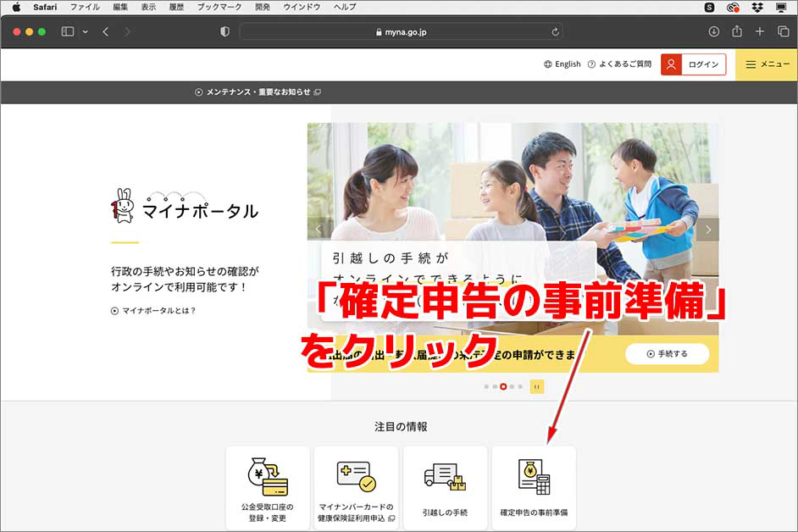Click the English globe icon in the header
Image resolution: width=798 pixels, height=532 pixels.
550,64
